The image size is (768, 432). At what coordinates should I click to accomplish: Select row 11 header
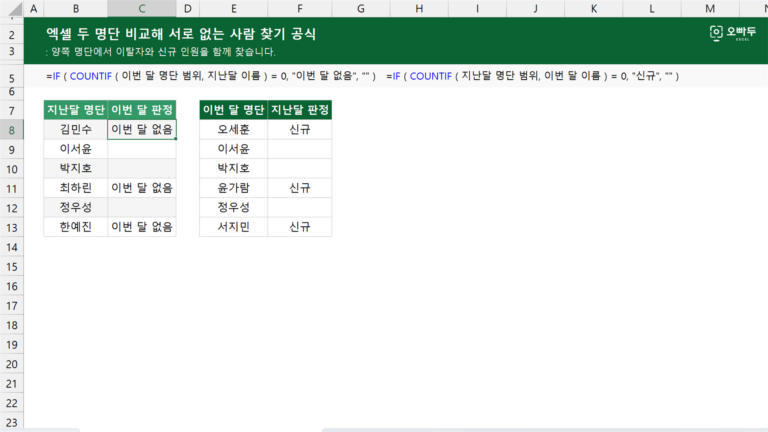coord(12,189)
